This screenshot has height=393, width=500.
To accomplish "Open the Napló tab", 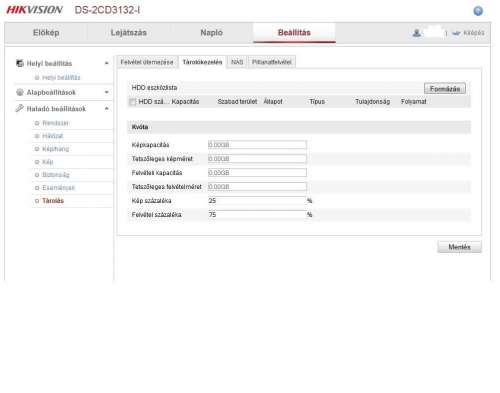I will point(211,33).
